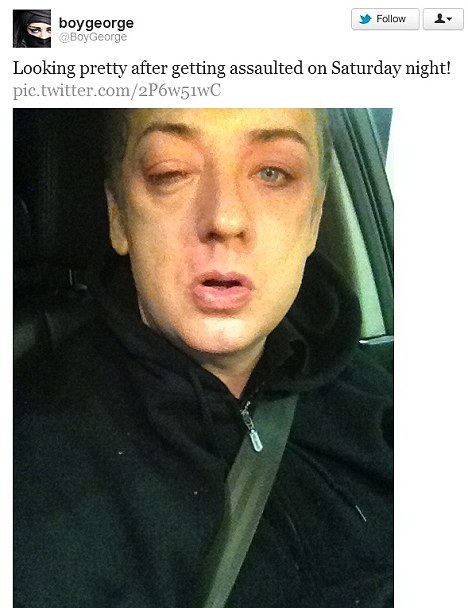Click 'Saturday night!' in the tweet text
The image size is (468, 608).
coord(391,69)
